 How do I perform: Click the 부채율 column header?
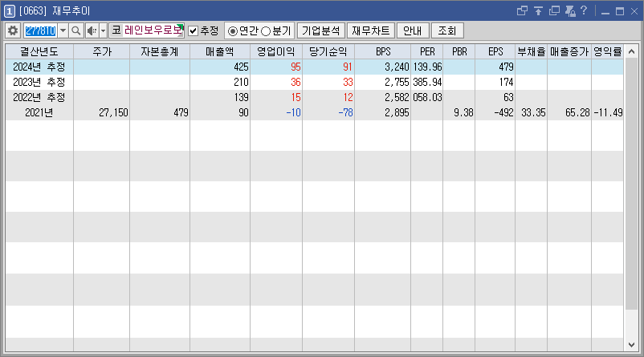[532, 51]
